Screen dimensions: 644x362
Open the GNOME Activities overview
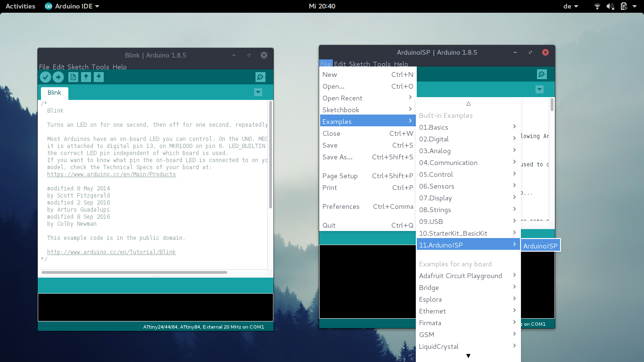[x=20, y=6]
